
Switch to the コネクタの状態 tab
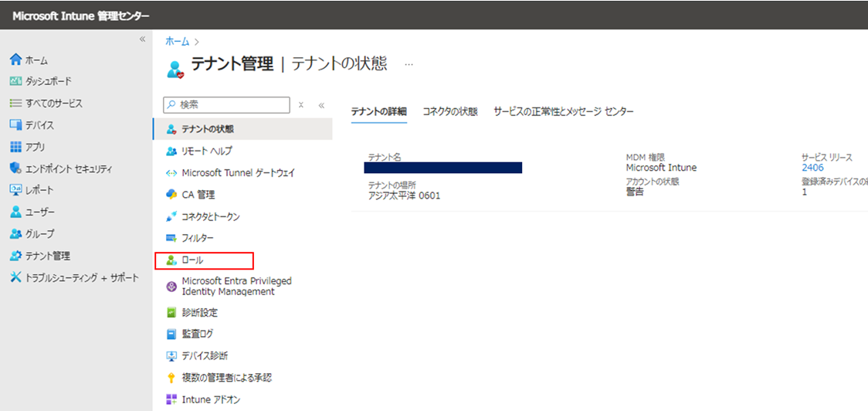(x=450, y=111)
